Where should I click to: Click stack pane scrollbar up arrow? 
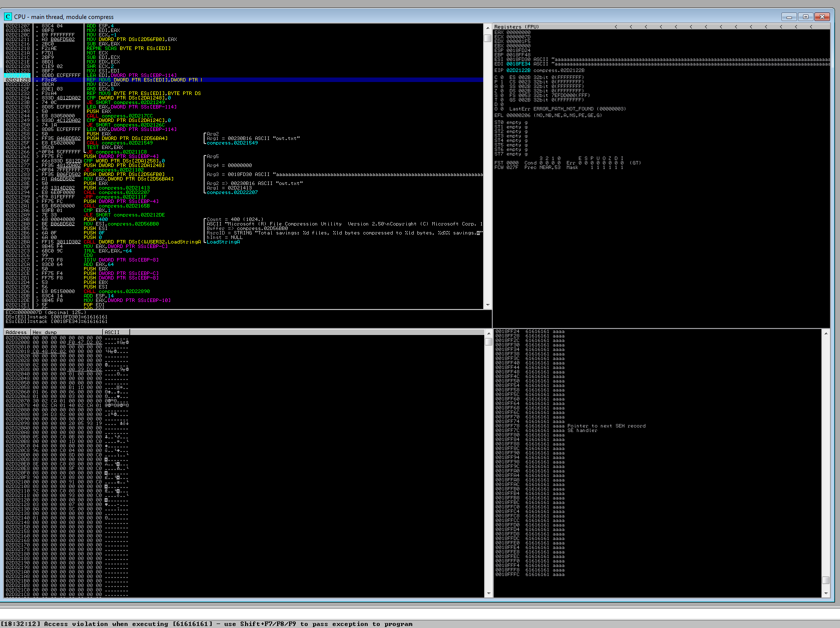[x=826, y=333]
